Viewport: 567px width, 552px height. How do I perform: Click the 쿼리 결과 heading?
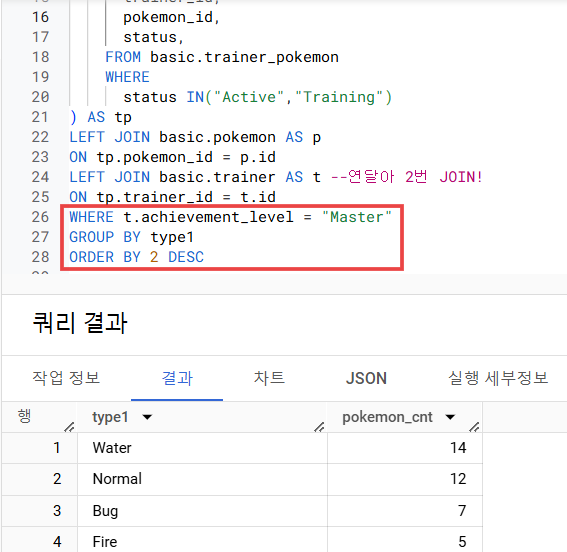[80, 323]
